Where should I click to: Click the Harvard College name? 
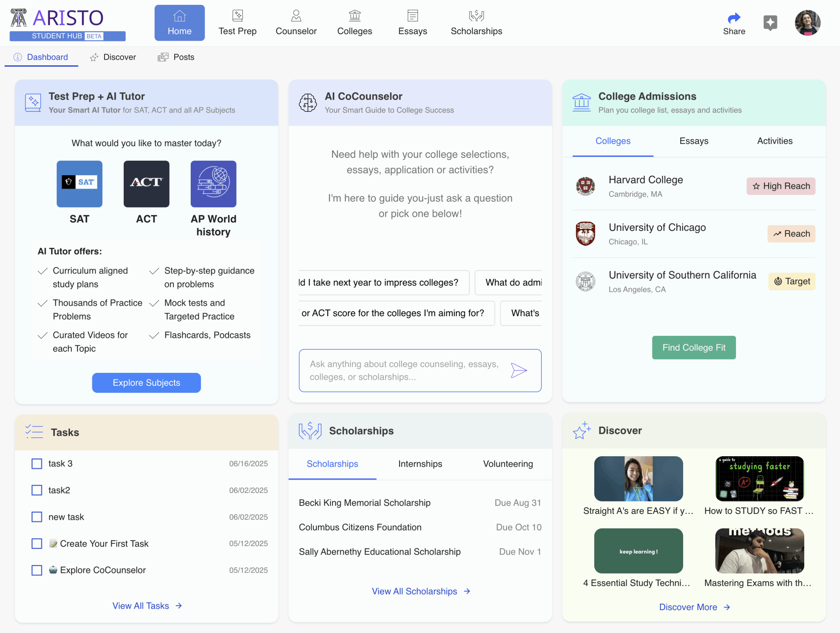click(x=645, y=180)
